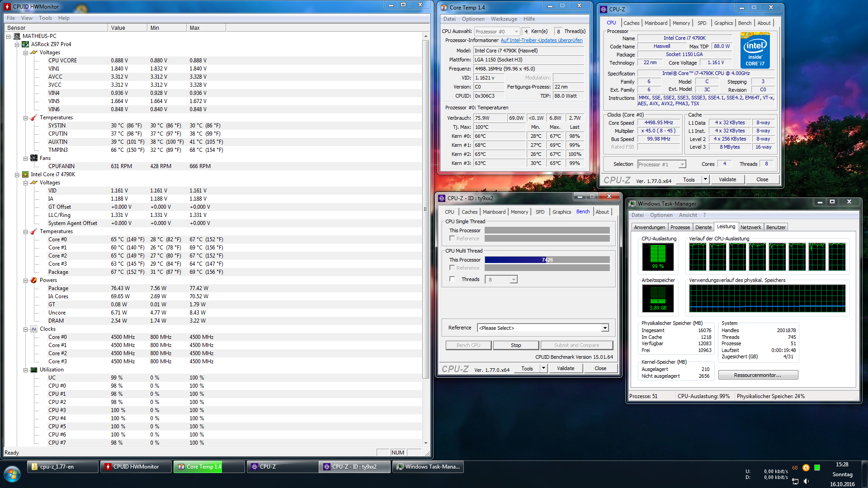This screenshot has height=488, width=868.
Task: Open the Werkzeuge menu in Core Temp
Action: tap(504, 19)
